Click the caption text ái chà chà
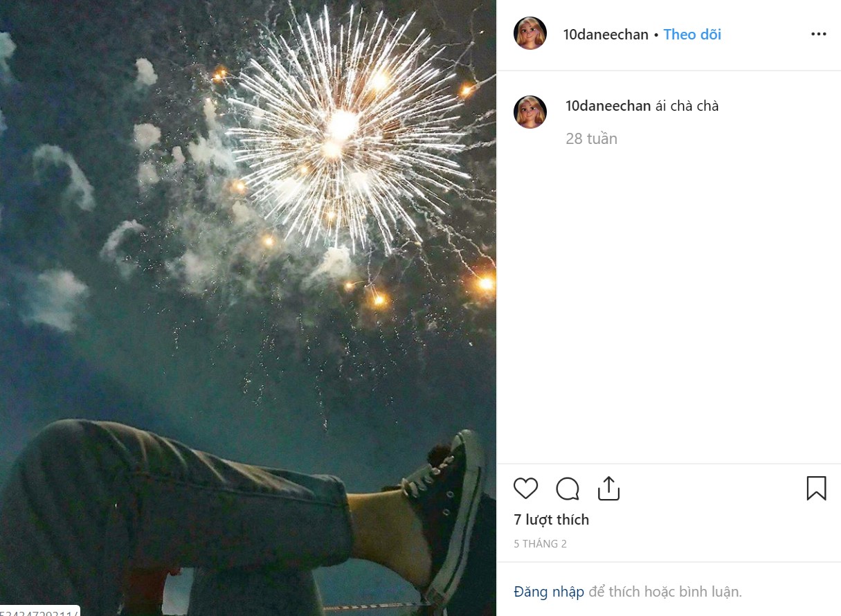Viewport: 841px width, 616px height. tap(687, 106)
